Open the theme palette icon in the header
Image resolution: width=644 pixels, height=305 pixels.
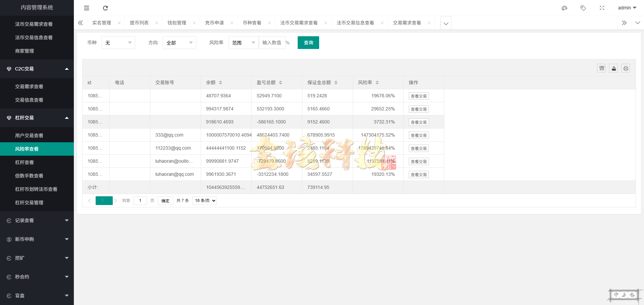tap(564, 8)
